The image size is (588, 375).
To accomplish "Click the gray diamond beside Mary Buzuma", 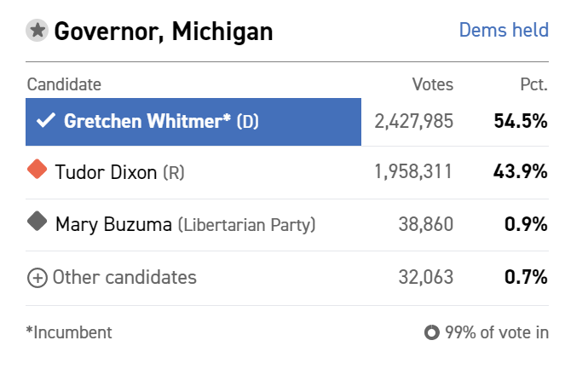I will 37,222.
